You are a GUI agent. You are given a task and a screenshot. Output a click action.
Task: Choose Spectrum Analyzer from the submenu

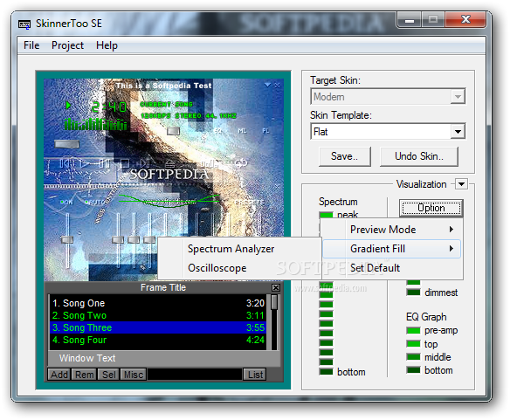(239, 249)
